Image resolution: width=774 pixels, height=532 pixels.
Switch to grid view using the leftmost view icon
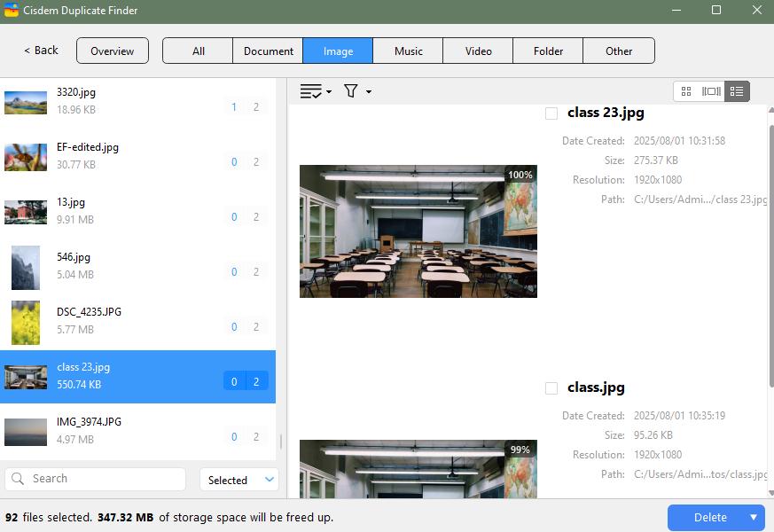(687, 90)
